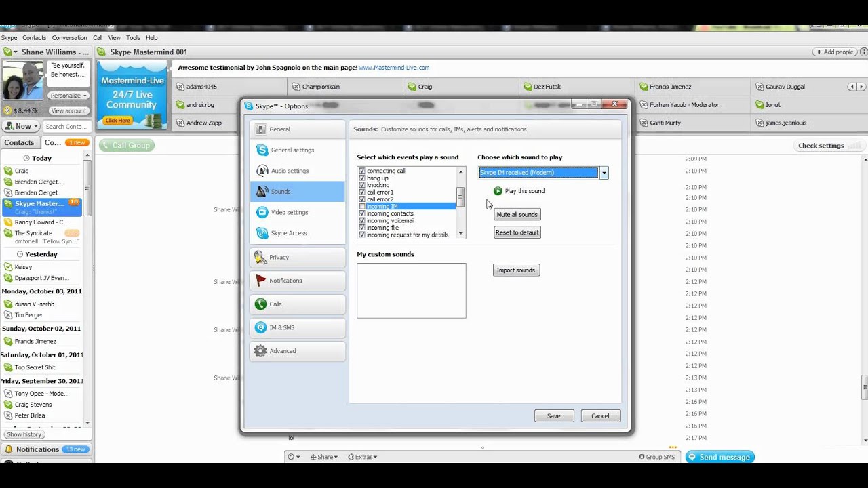Screen dimensions: 868x488
Task: Click status icon next to adams4045
Action: (180, 87)
